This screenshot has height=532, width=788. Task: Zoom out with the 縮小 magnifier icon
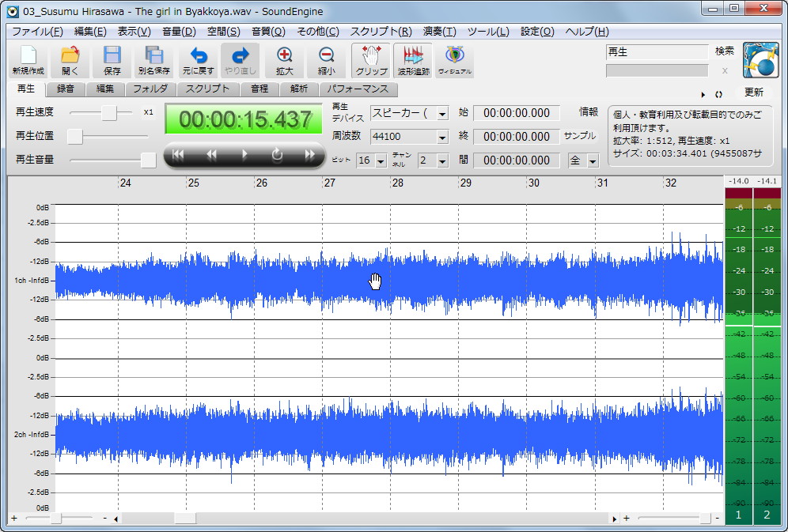coord(326,60)
